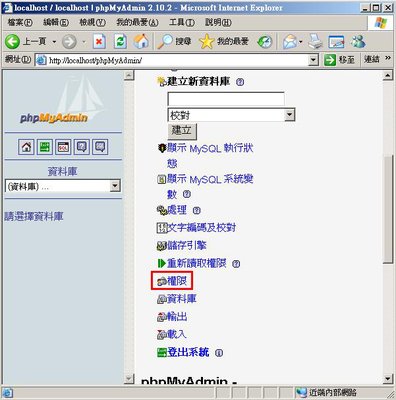396x400 pixels.
Task: Open the Mail envelope toolbar icon
Action: pyautogui.click(x=290, y=42)
